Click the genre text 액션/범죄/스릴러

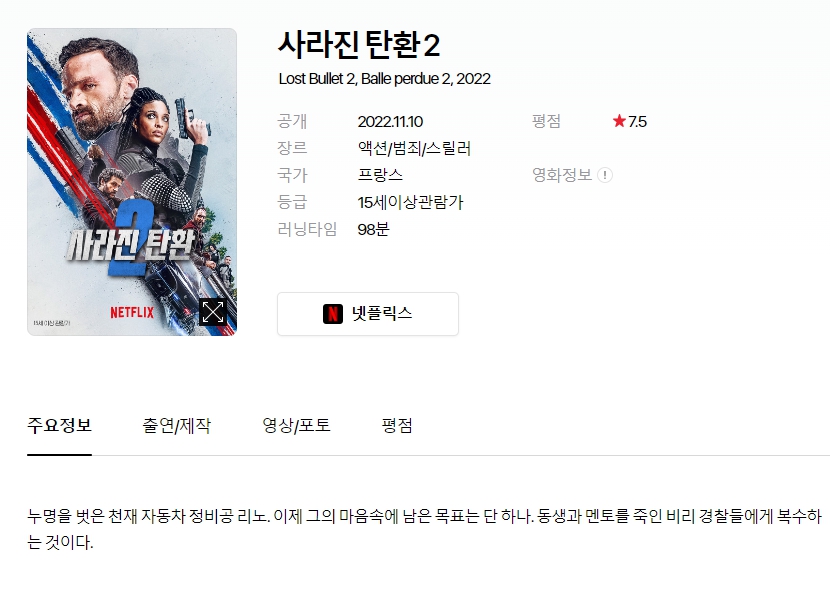pyautogui.click(x=414, y=148)
